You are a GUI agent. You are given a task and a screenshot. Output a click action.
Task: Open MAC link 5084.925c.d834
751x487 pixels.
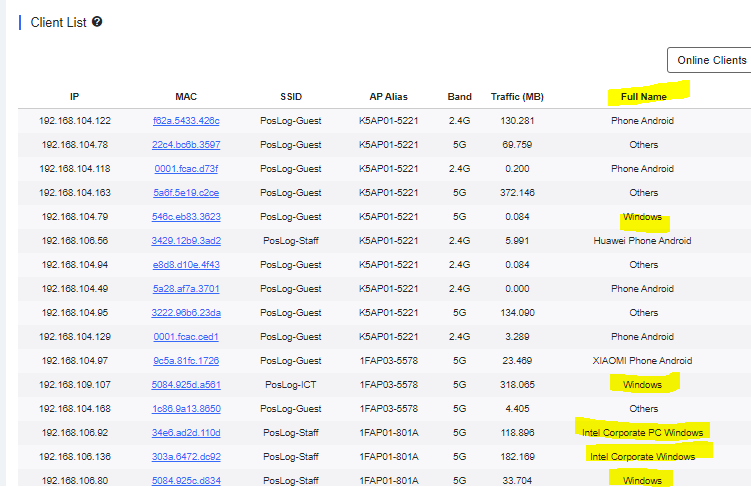(x=186, y=480)
